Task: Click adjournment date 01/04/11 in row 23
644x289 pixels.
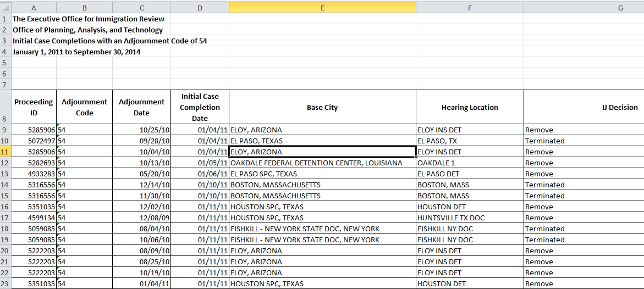Action: click(142, 284)
